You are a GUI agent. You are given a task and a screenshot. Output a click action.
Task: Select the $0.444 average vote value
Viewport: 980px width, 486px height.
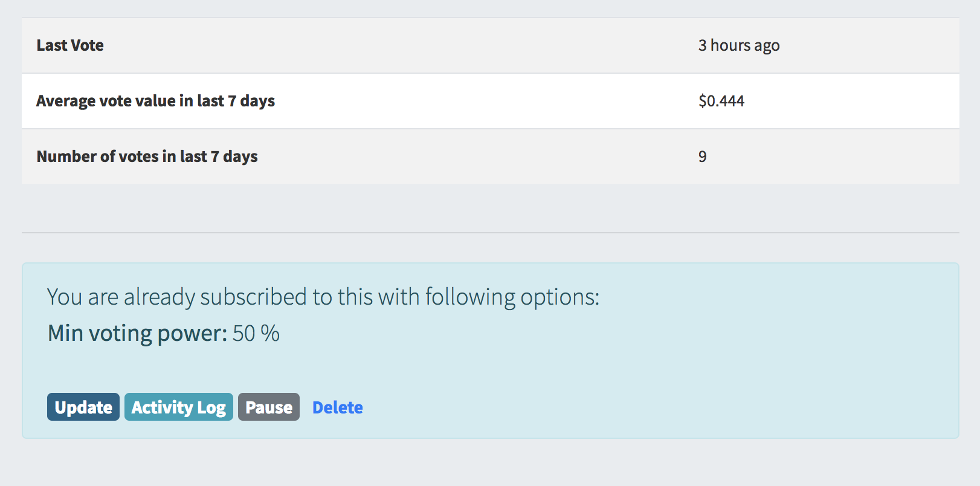point(721,101)
